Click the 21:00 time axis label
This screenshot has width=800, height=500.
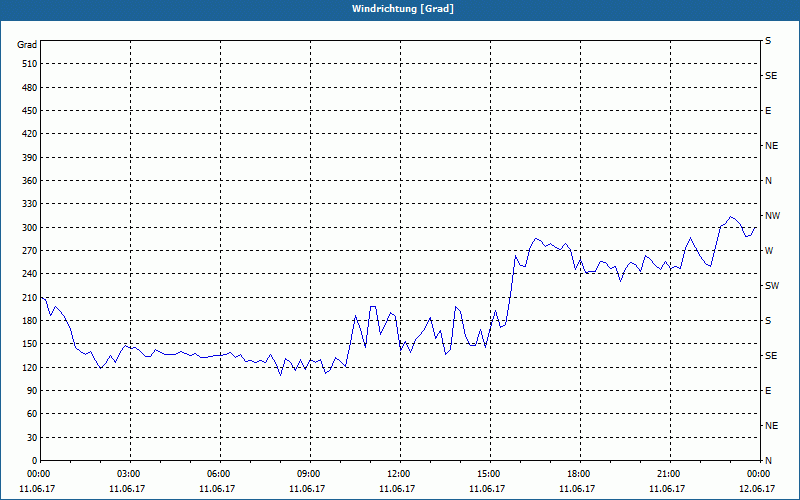pyautogui.click(x=669, y=474)
